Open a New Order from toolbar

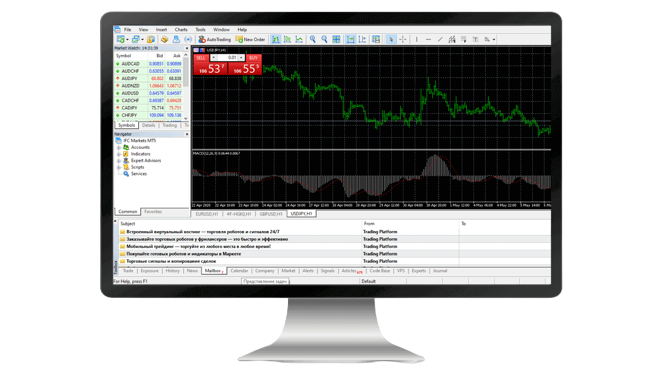click(x=251, y=39)
